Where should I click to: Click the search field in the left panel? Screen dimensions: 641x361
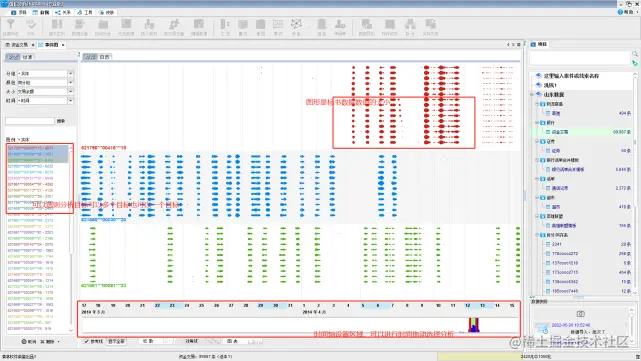pos(30,121)
